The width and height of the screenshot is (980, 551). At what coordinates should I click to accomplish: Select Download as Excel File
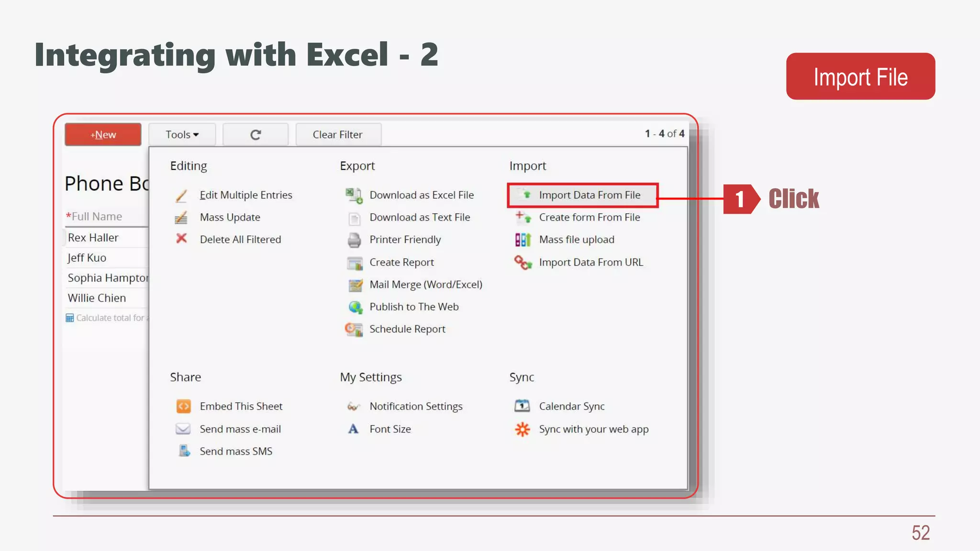click(422, 195)
